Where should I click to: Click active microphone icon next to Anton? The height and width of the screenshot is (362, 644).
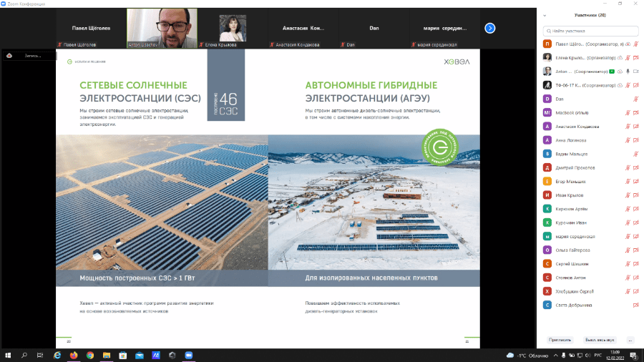pos(628,72)
